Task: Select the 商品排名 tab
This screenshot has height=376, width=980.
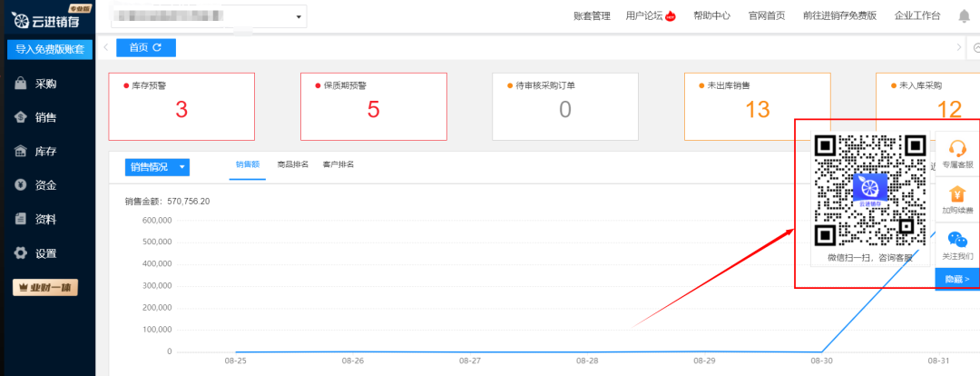Action: point(292,164)
